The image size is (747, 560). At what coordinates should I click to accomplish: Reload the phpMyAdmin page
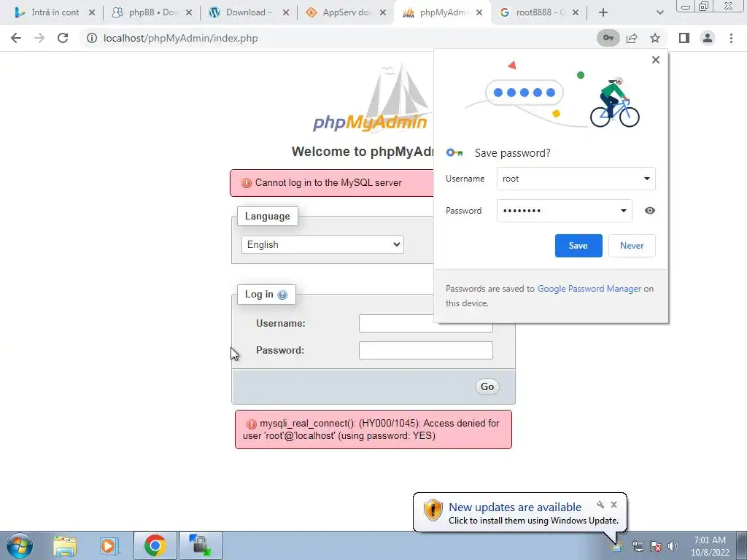(63, 38)
